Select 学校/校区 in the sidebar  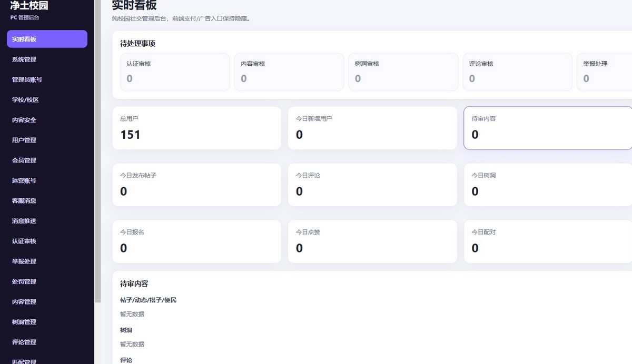(47, 99)
